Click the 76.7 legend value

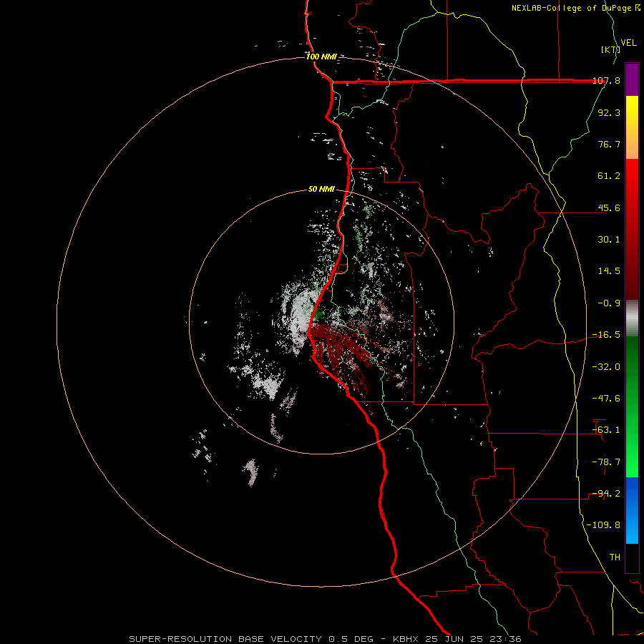pyautogui.click(x=609, y=144)
